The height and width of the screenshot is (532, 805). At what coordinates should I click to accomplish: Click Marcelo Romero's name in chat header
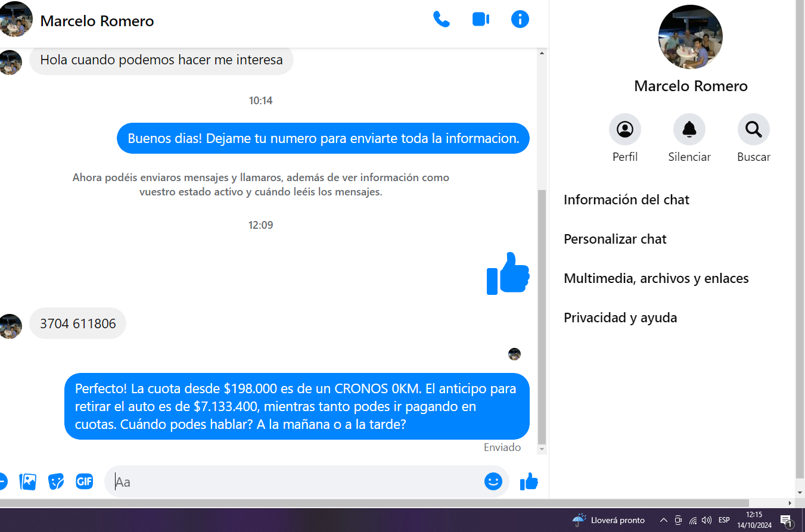coord(97,21)
